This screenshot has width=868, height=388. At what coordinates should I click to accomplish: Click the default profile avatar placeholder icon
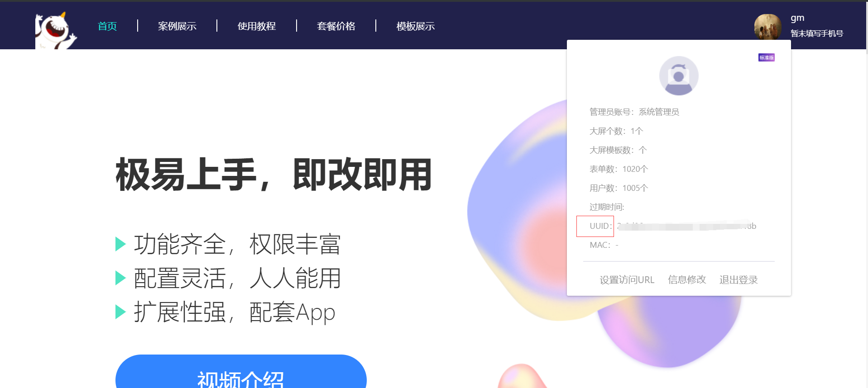(679, 76)
